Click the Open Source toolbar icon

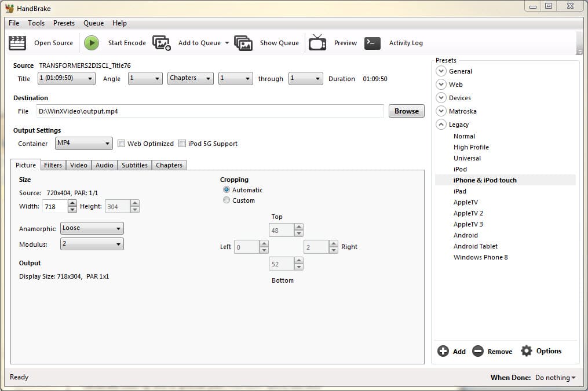pyautogui.click(x=17, y=42)
